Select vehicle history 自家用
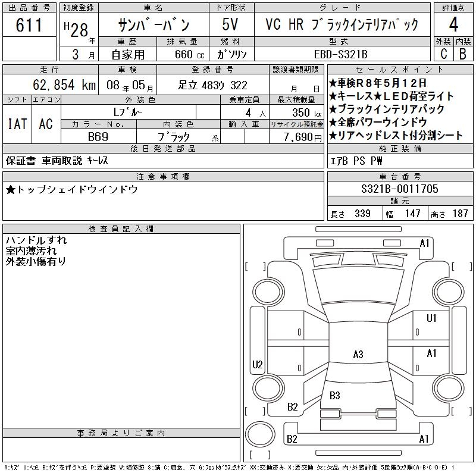Viewport: 476px width, 476px height. click(128, 55)
